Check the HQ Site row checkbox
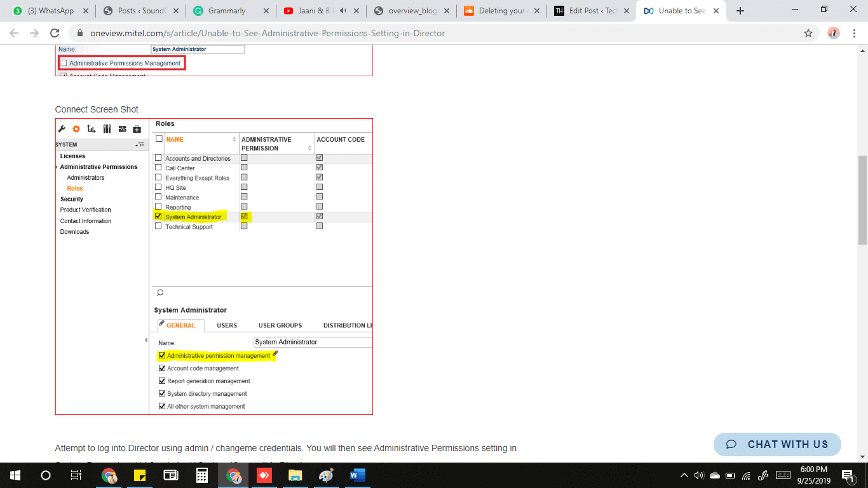Image resolution: width=868 pixels, height=488 pixels. pos(159,187)
